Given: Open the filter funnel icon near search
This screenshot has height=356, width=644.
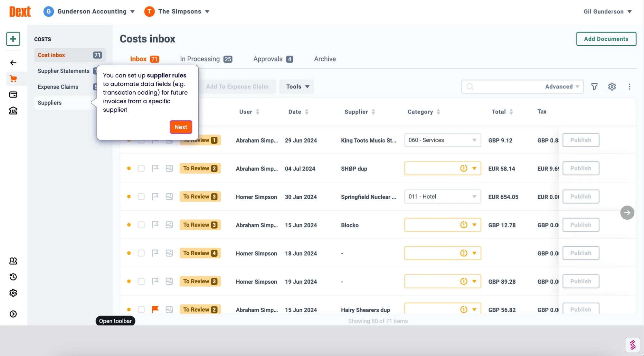Looking at the screenshot, I should click(594, 87).
